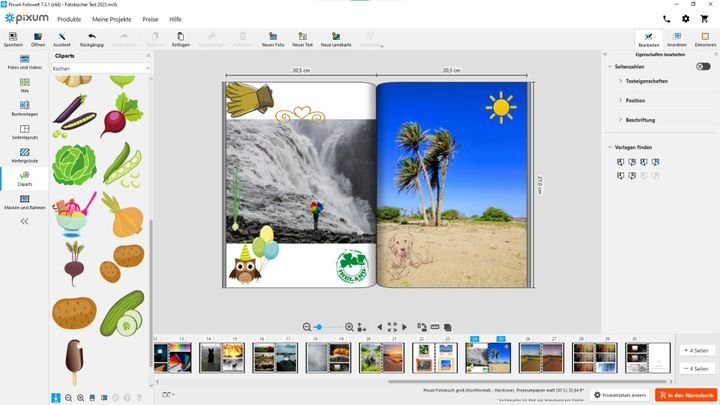Switch to the Bearbeiten tab
Image resolution: width=720 pixels, height=405 pixels.
[648, 39]
